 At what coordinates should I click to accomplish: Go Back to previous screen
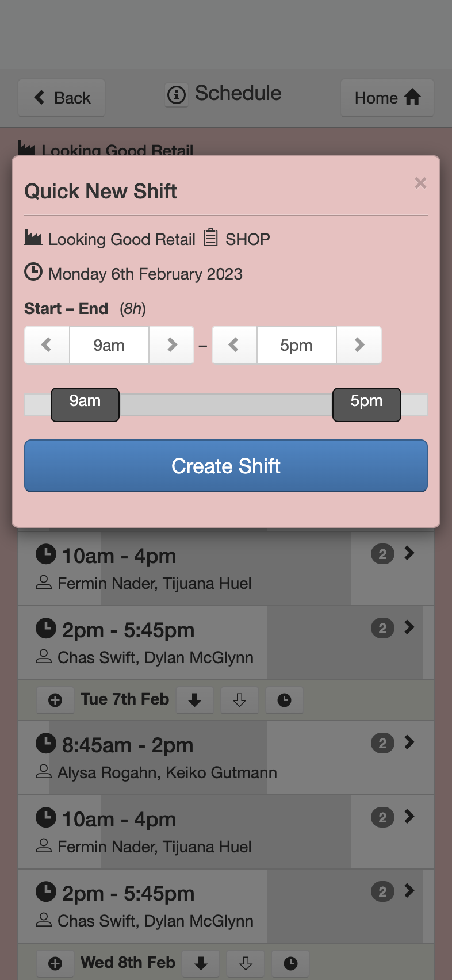62,98
